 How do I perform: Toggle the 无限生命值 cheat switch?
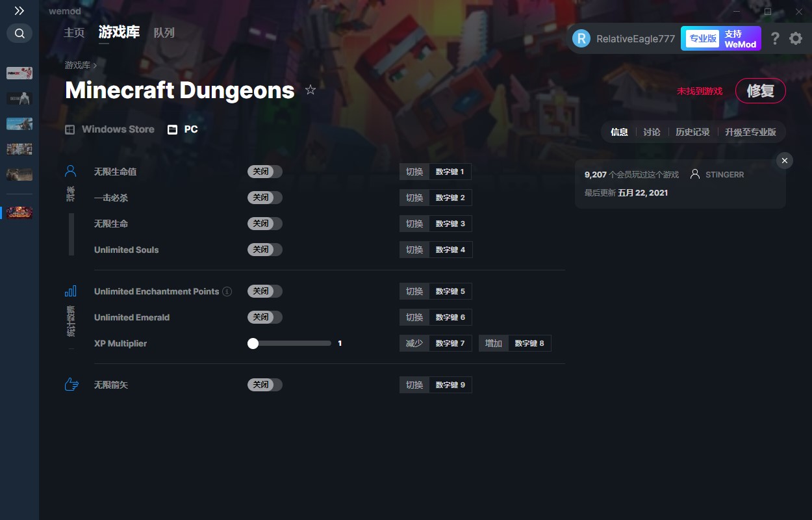click(x=265, y=172)
